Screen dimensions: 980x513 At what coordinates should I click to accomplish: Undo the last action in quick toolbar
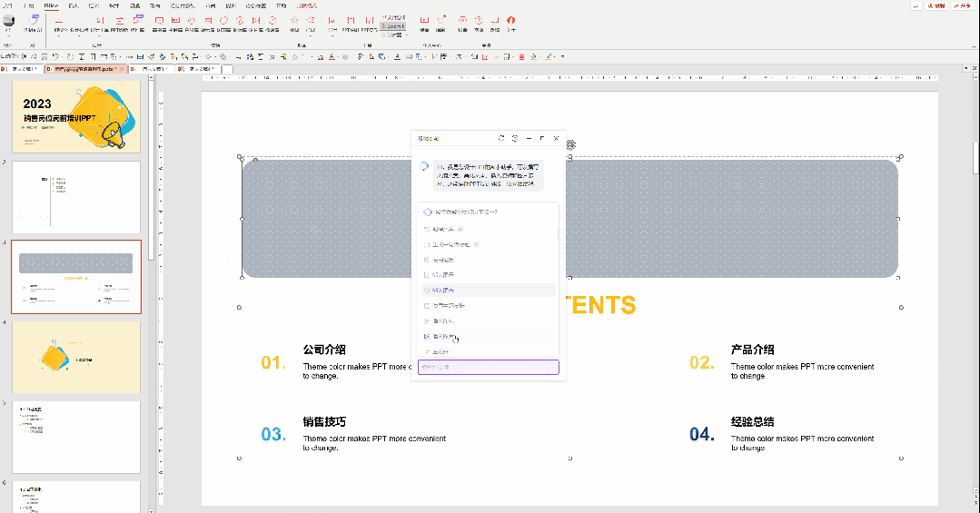click(55, 57)
